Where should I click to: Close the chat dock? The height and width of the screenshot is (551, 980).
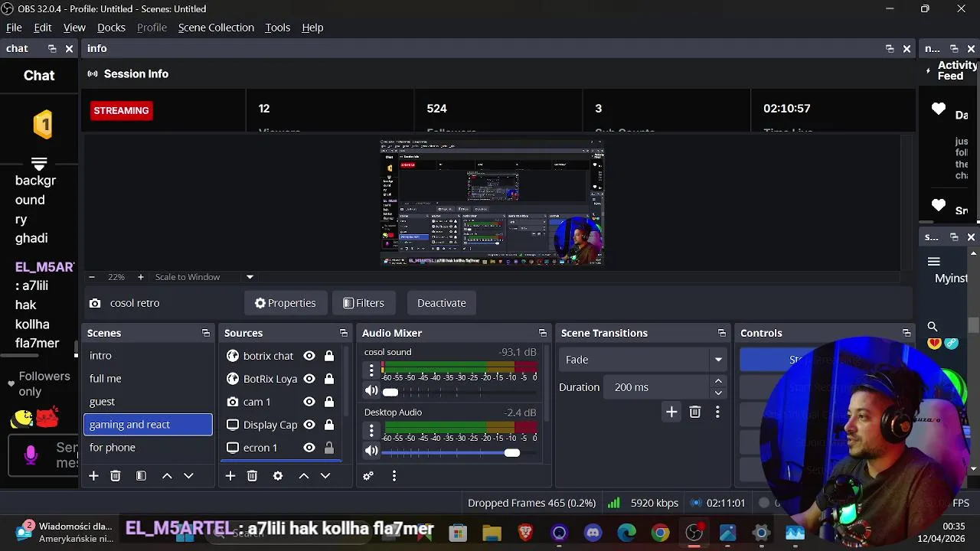(x=69, y=48)
